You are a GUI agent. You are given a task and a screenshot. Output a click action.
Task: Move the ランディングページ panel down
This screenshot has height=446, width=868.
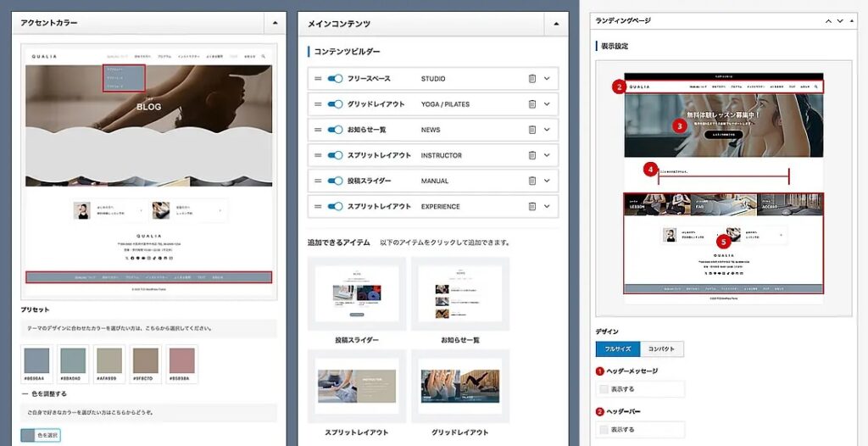pos(840,21)
